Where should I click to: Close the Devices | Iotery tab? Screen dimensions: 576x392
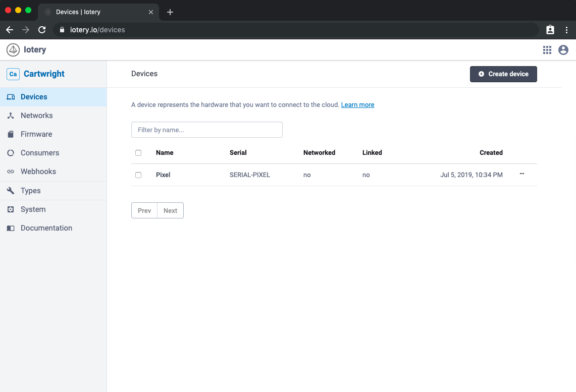[x=150, y=12]
